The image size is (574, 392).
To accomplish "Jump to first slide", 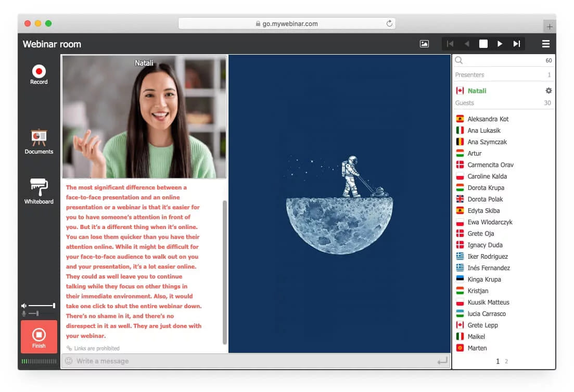I will tap(450, 44).
